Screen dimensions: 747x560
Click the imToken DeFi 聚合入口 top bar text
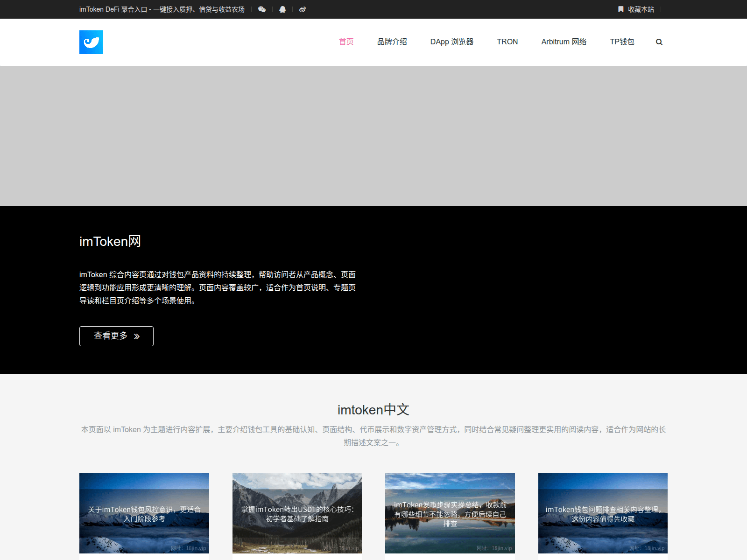click(162, 9)
